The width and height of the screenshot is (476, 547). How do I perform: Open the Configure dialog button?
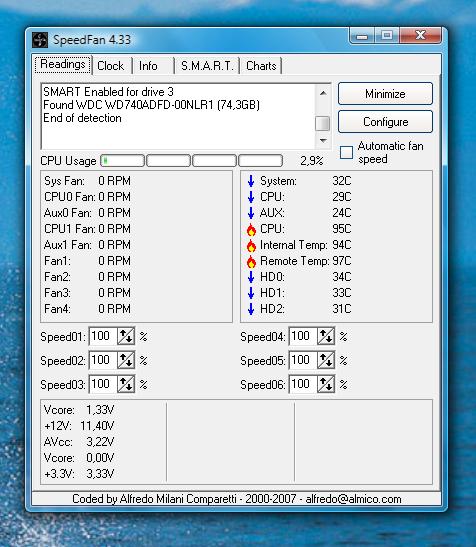pos(385,122)
